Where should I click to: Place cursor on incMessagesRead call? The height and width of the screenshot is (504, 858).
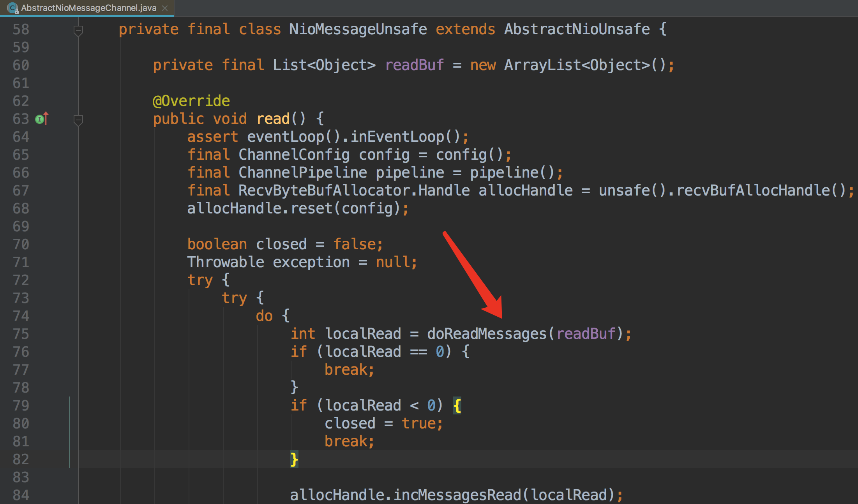(x=457, y=495)
